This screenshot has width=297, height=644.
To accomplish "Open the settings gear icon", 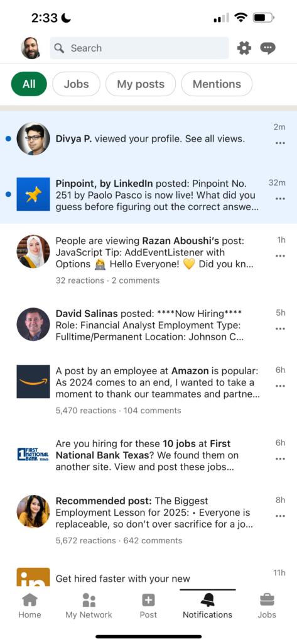I will [244, 48].
